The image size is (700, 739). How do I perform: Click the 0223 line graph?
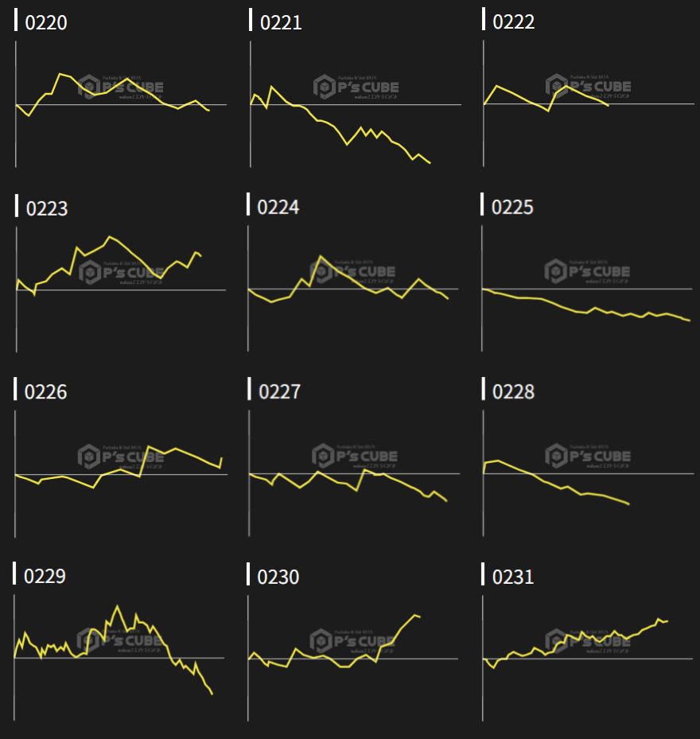[x=121, y=289]
